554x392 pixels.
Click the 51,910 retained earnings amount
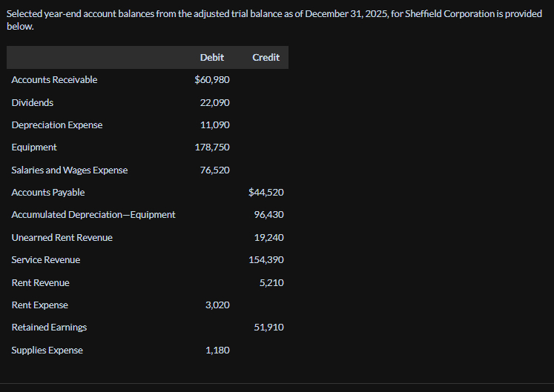coord(269,328)
